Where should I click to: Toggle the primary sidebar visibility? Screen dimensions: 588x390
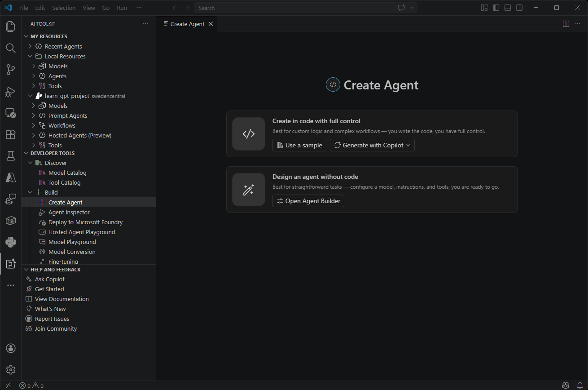[x=496, y=8]
